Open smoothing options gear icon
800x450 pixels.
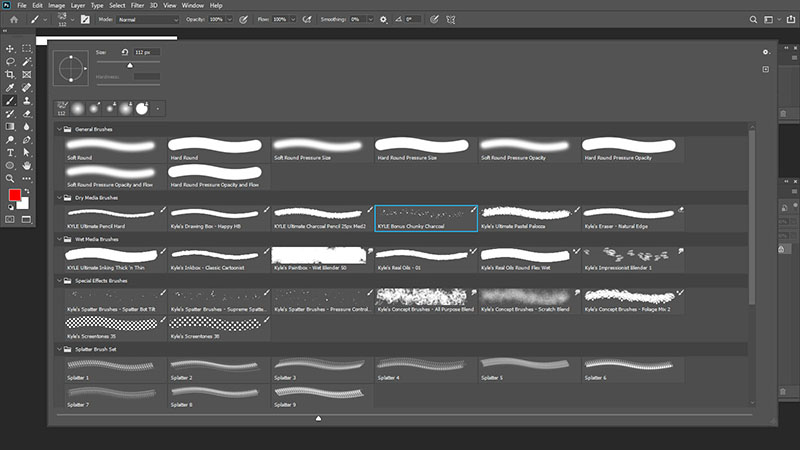coord(383,19)
